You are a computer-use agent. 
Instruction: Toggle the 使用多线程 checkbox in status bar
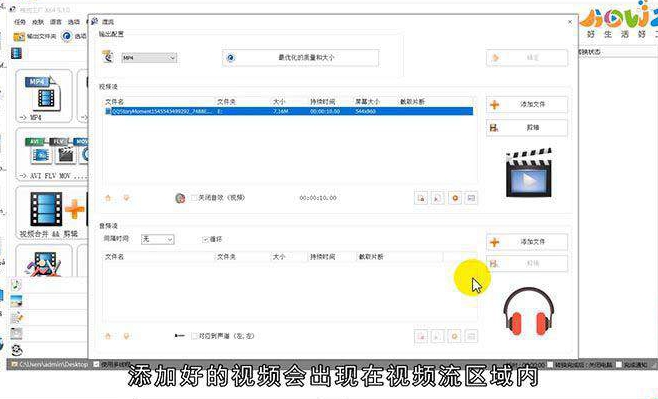coord(96,364)
